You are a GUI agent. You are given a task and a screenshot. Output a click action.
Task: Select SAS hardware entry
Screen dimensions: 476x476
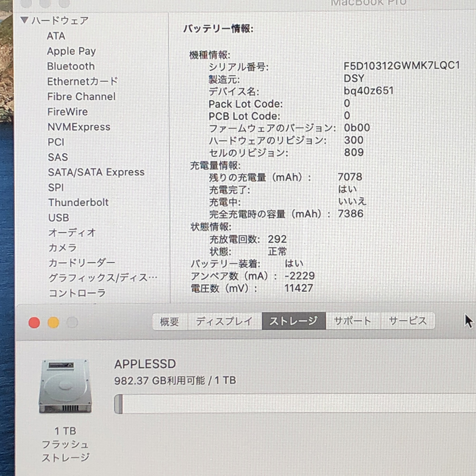(58, 157)
